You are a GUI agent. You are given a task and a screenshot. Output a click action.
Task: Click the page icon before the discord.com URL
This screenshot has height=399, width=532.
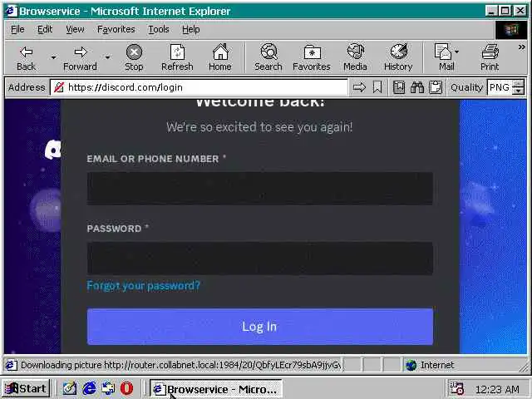point(59,87)
